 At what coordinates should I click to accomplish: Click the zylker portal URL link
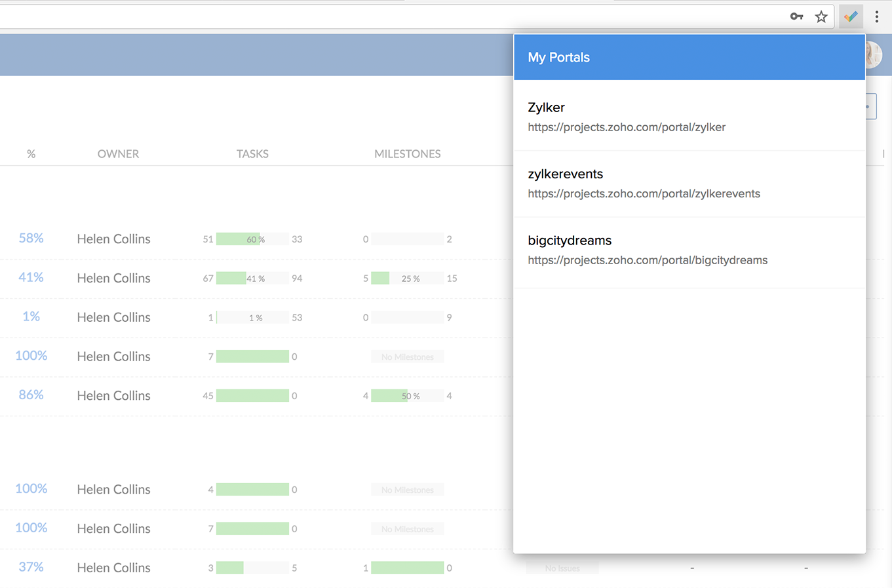627,127
